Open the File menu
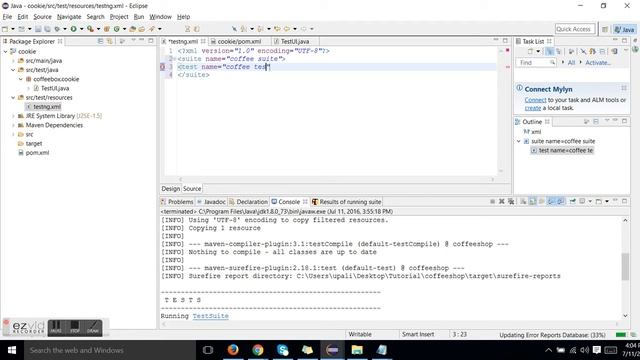 [7, 17]
